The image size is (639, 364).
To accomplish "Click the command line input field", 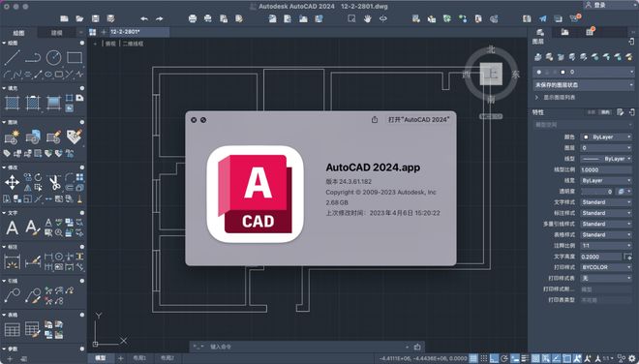I will click(307, 347).
